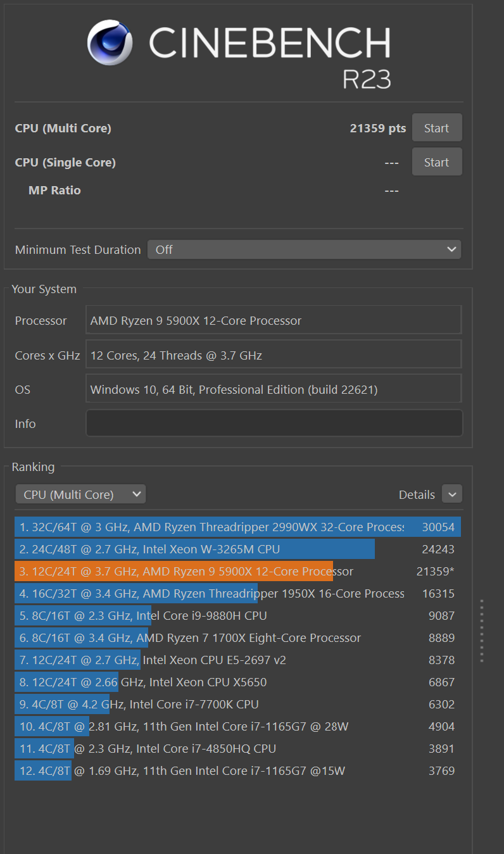
Task: Open the CPU (Multi Core) ranking dropdown
Action: pyautogui.click(x=80, y=494)
